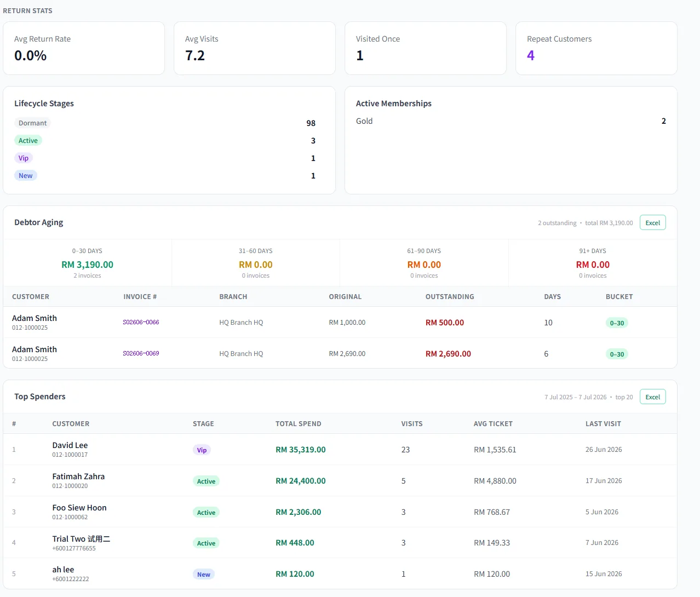Click Adam Smith on invoice S02606-0066 row
The height and width of the screenshot is (597, 700).
(x=35, y=318)
